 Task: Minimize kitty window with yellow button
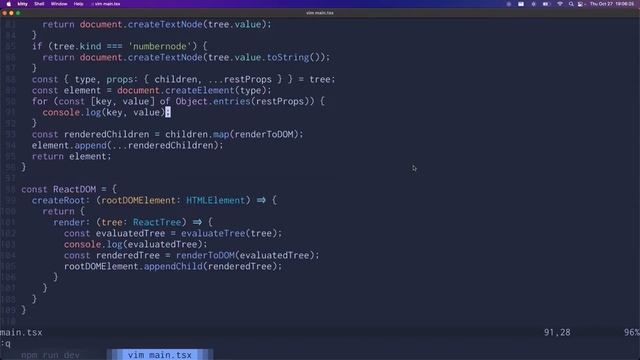point(11,13)
